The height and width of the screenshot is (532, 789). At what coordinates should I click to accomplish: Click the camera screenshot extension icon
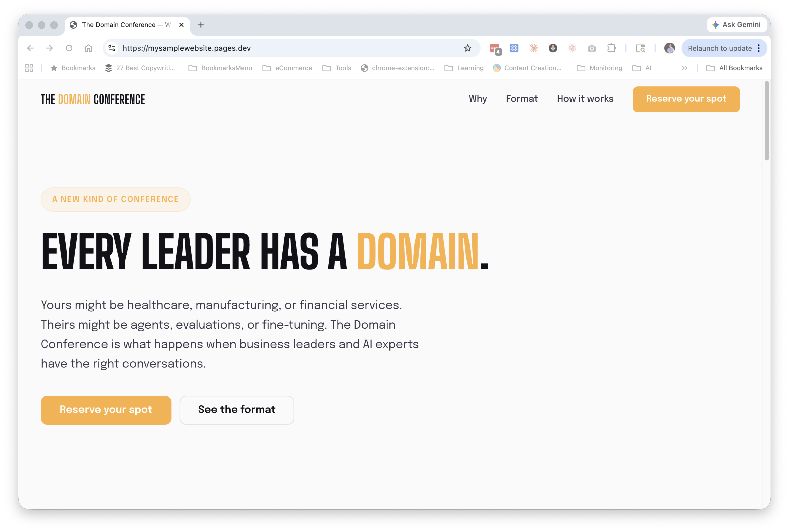(592, 48)
